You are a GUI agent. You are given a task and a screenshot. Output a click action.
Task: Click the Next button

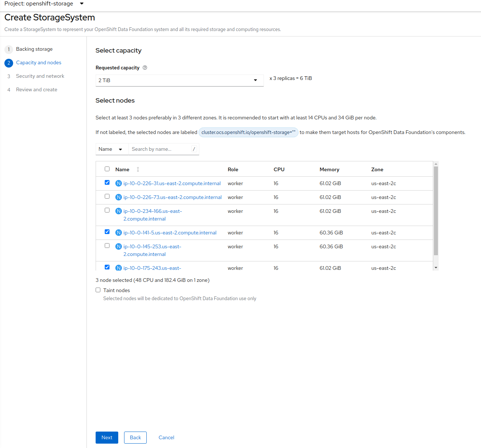[x=107, y=437]
